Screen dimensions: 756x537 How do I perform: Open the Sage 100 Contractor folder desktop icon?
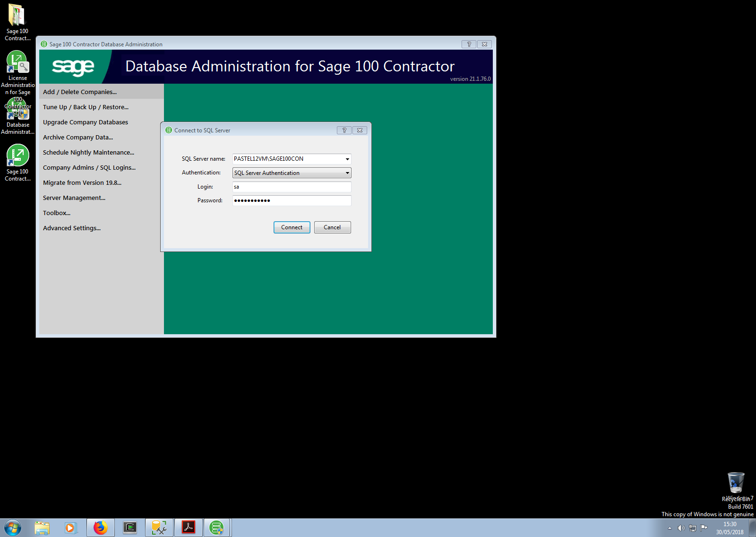click(17, 22)
